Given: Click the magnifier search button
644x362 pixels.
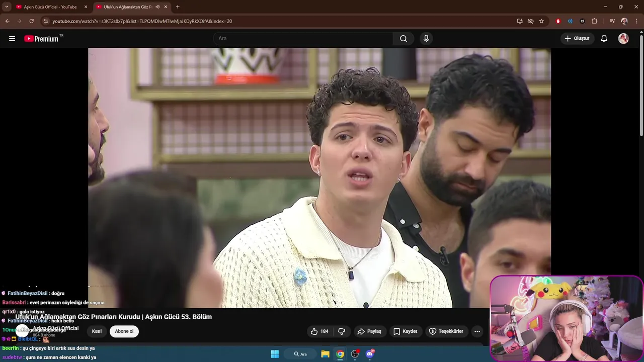Looking at the screenshot, I should (404, 39).
